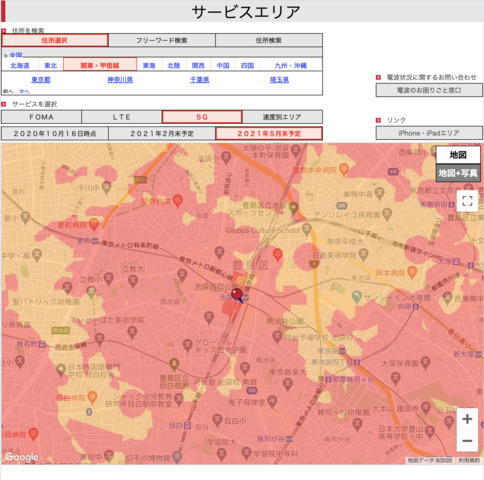Select the 四国 region
This screenshot has height=480, width=484.
[x=247, y=65]
